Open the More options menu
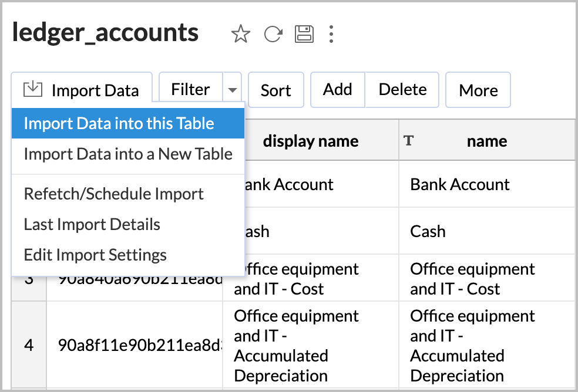The image size is (578, 392). pos(478,89)
